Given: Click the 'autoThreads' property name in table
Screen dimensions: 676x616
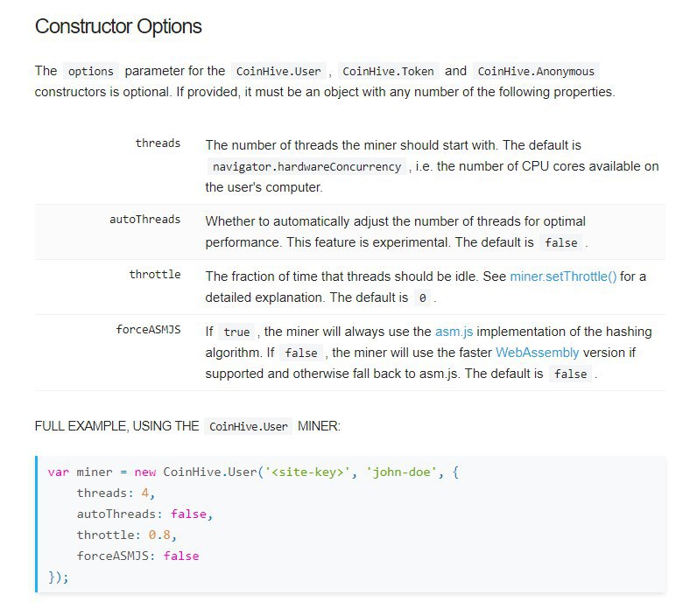Looking at the screenshot, I should (144, 220).
